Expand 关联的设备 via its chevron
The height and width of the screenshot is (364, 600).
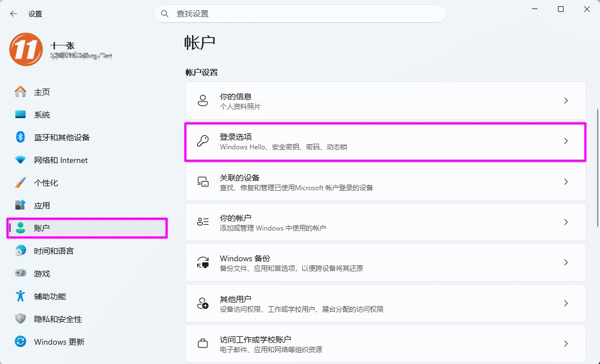(x=566, y=182)
